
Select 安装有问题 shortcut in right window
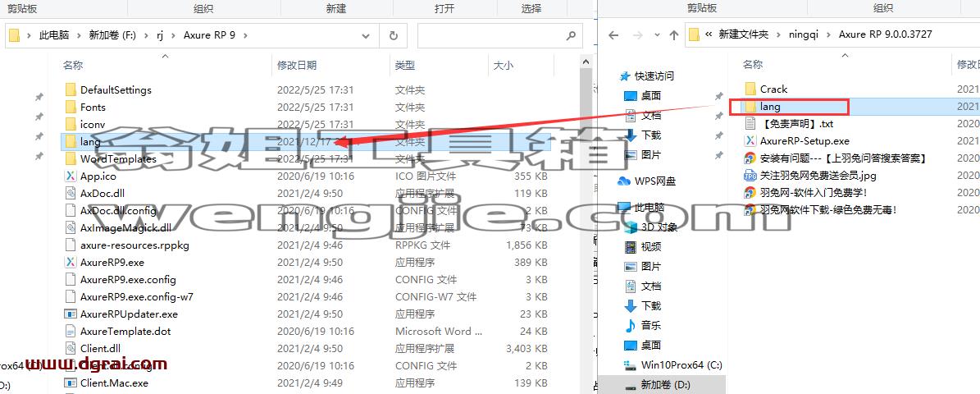point(842,158)
